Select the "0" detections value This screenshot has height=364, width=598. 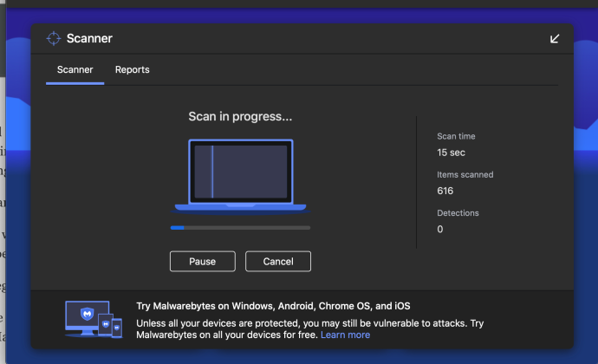pos(440,230)
